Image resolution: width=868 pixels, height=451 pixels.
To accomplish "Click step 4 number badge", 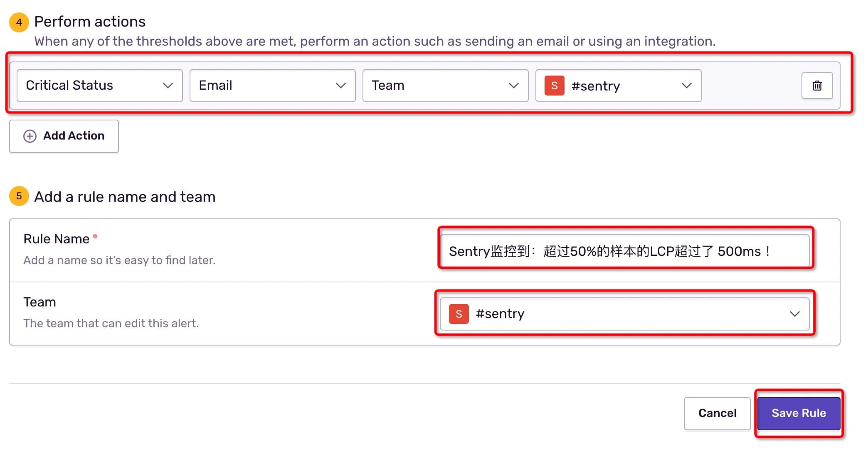I will (x=19, y=22).
